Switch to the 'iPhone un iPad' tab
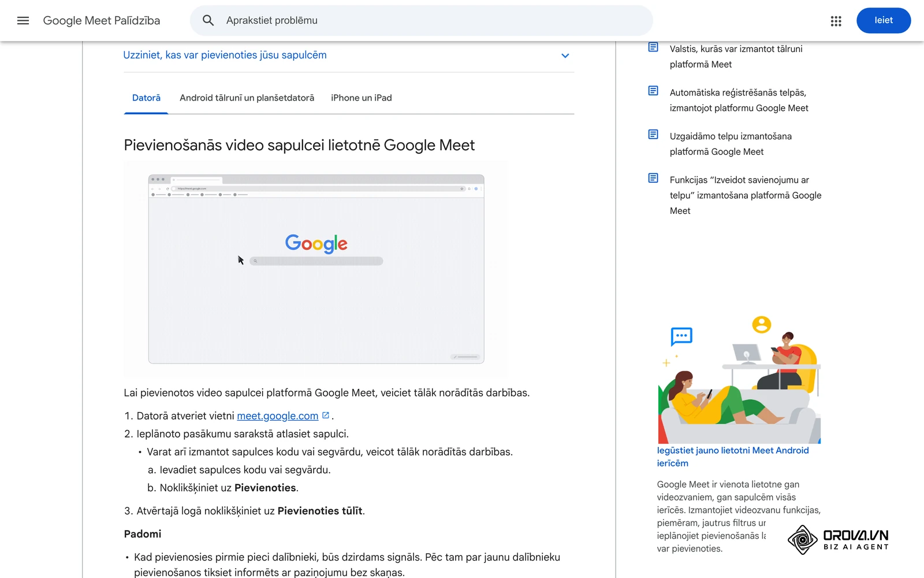924x578 pixels. (362, 98)
